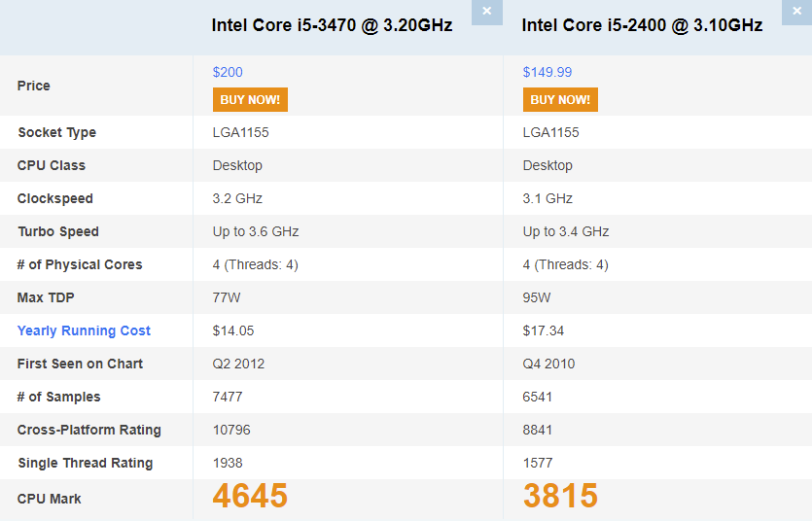Screen dimensions: 812x521
Task: Select the CPU Mark score 3815
Action: [560, 495]
